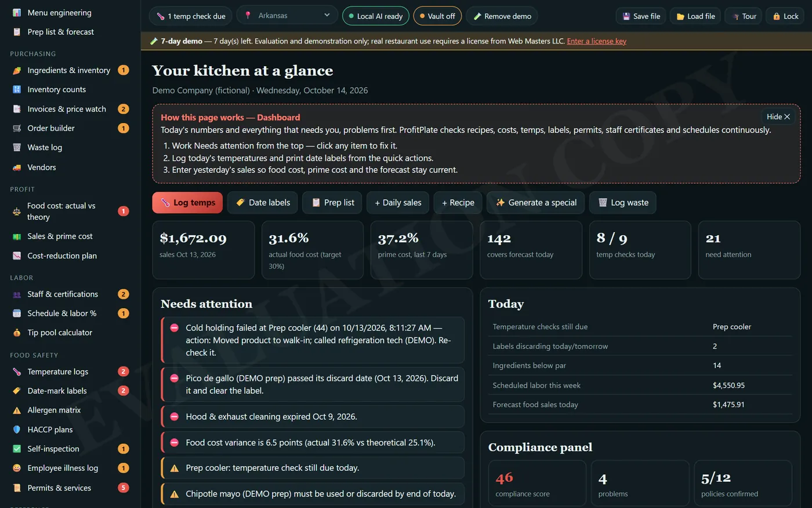812x508 pixels.
Task: Click the Self-inspection checkmark icon
Action: point(17,449)
